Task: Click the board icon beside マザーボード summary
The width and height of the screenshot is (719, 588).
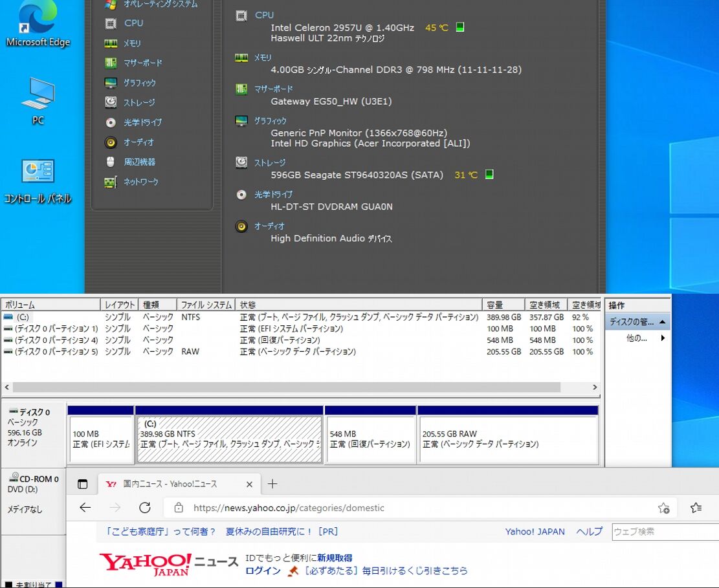Action: coord(241,89)
